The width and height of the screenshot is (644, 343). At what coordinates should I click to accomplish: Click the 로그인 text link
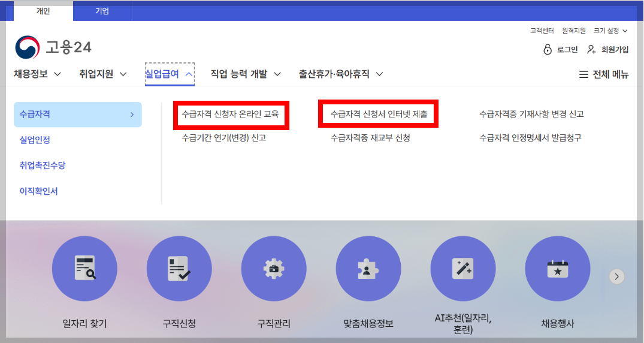click(x=567, y=49)
